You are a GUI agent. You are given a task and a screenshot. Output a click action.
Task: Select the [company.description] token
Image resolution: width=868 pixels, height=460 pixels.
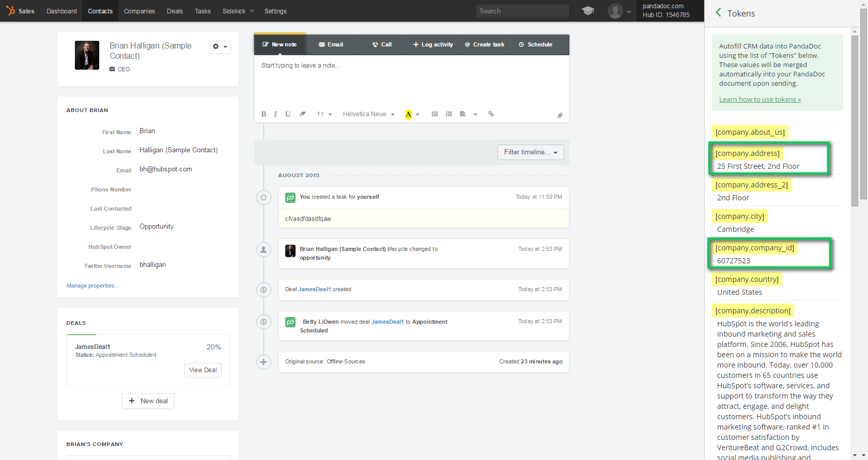click(753, 311)
